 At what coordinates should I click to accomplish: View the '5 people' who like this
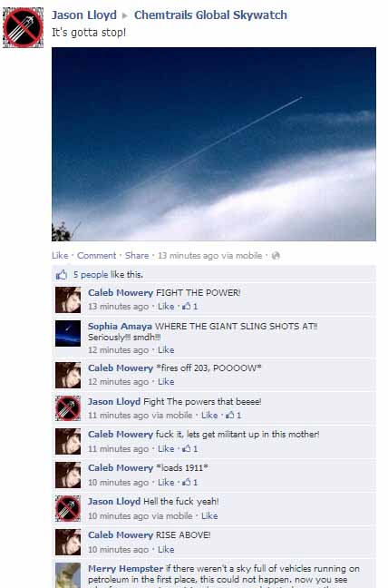click(x=91, y=275)
